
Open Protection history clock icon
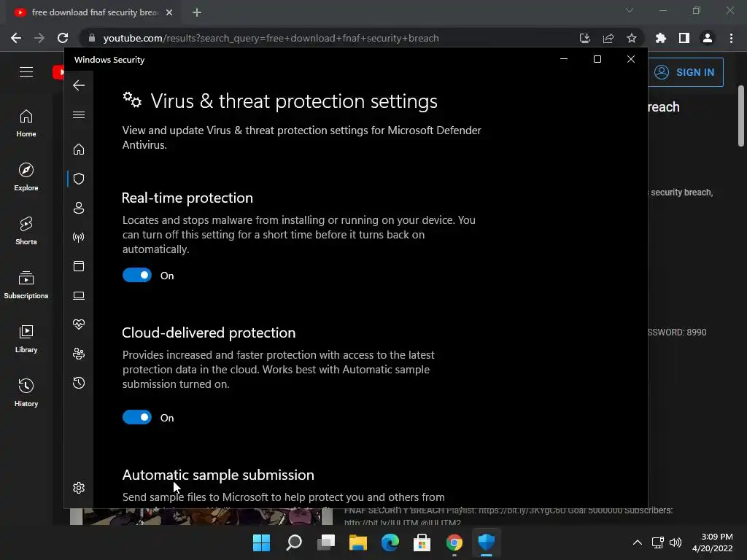pyautogui.click(x=79, y=383)
